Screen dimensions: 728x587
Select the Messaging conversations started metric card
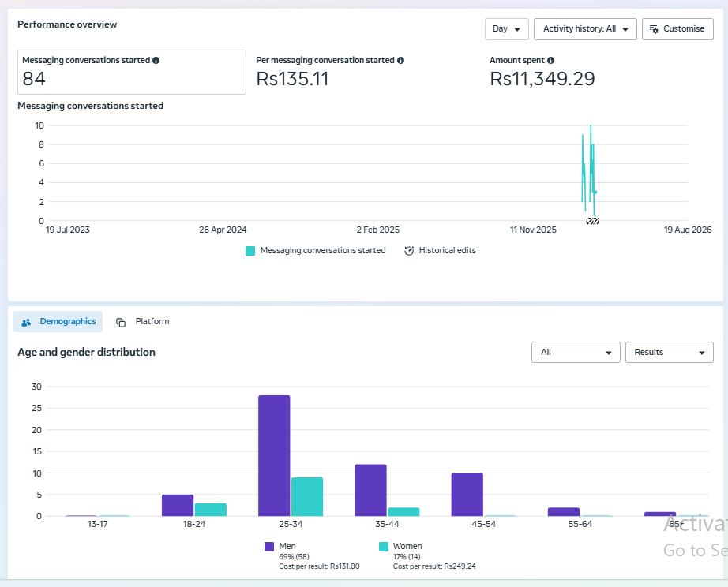click(132, 72)
